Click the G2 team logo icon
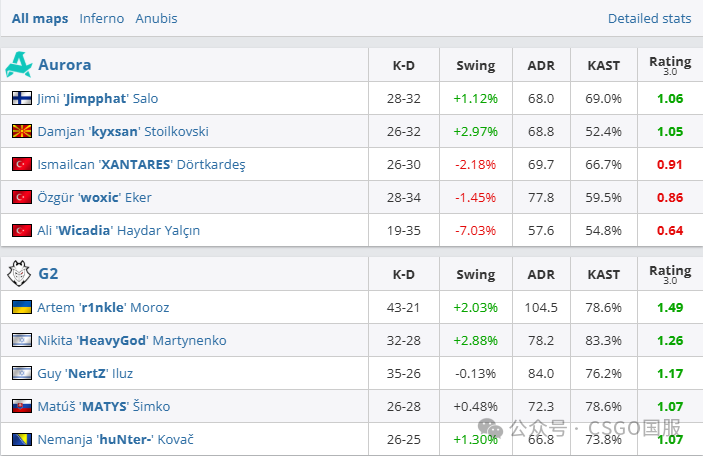 pyautogui.click(x=19, y=273)
